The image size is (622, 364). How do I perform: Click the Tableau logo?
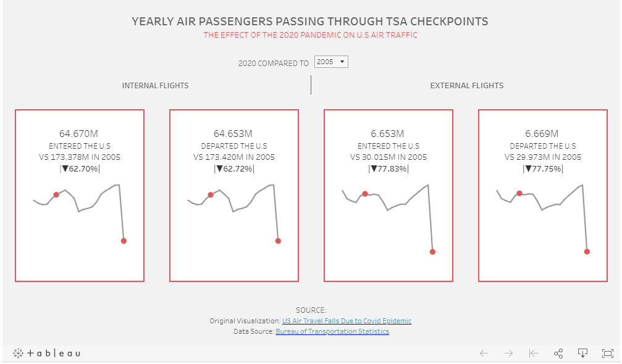[x=46, y=354]
